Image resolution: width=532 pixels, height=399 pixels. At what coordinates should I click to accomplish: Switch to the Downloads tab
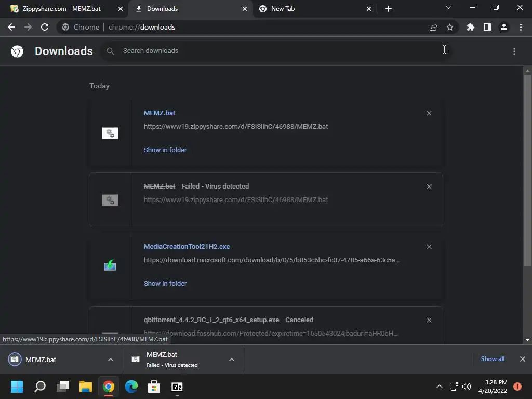pyautogui.click(x=162, y=9)
